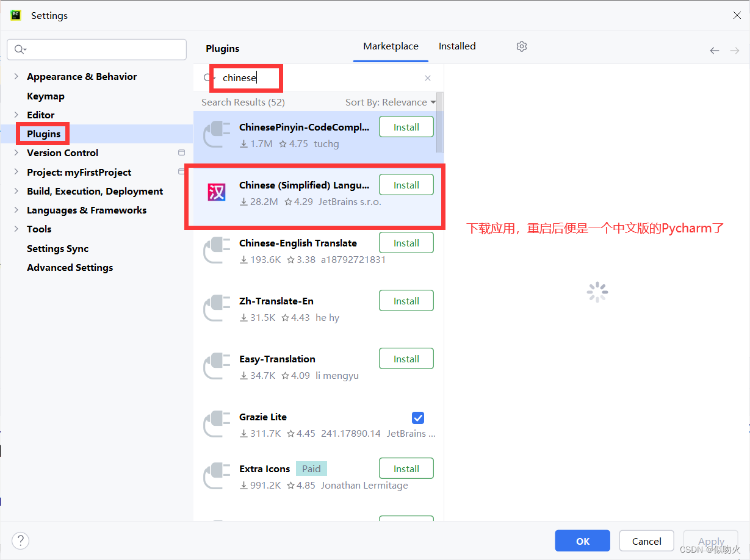Click JetBrains s.r.o. vendor text
Image resolution: width=750 pixels, height=560 pixels.
tap(350, 201)
